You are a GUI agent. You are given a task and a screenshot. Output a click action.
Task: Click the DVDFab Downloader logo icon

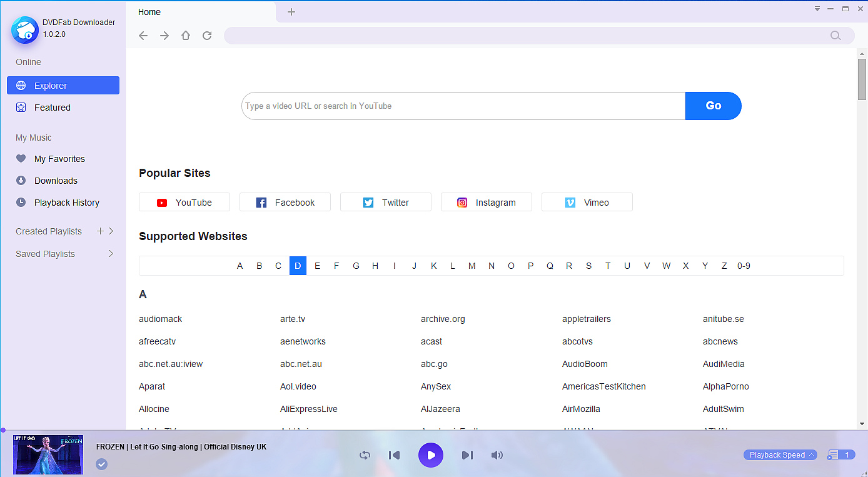tap(25, 29)
